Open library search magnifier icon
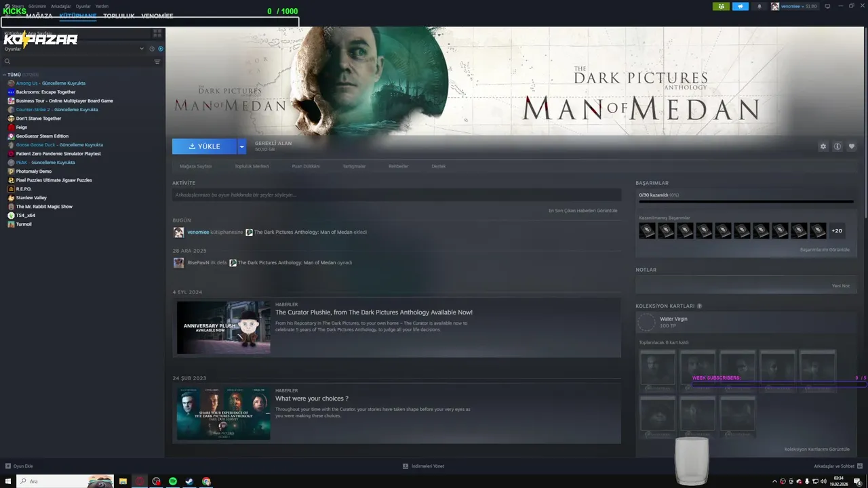This screenshot has height=488, width=868. click(x=7, y=62)
